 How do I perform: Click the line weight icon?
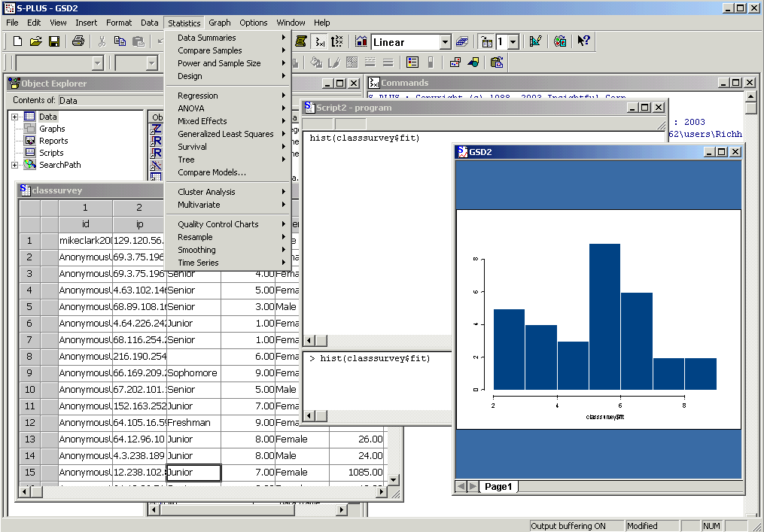click(x=388, y=62)
